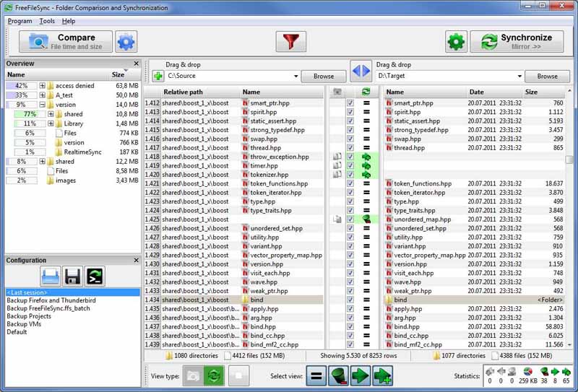Image resolution: width=578 pixels, height=392 pixels.
Task: Toggle the action view type button
Action: pos(215,376)
